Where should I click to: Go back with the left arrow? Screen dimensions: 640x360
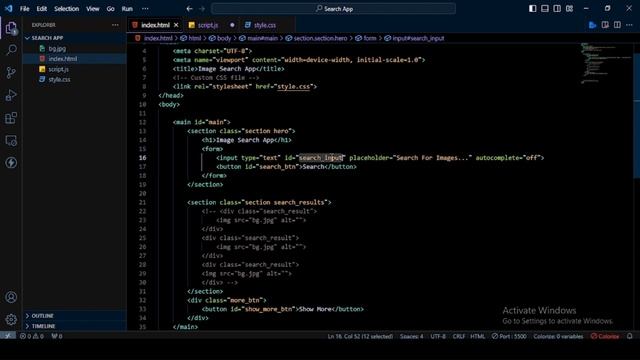pos(189,9)
